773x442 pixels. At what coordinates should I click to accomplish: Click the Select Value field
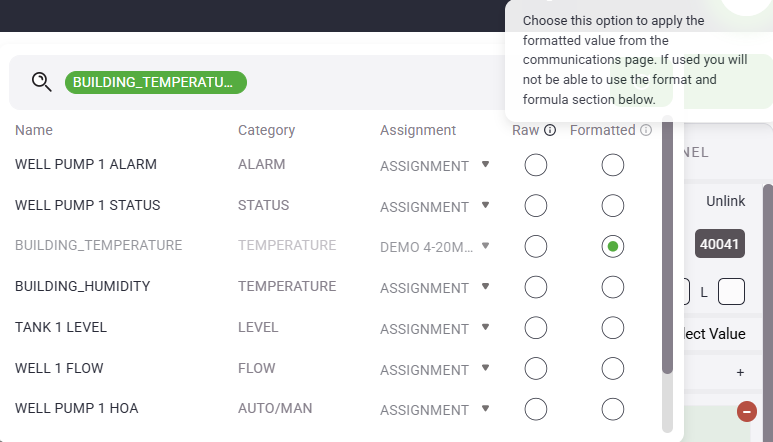(715, 334)
